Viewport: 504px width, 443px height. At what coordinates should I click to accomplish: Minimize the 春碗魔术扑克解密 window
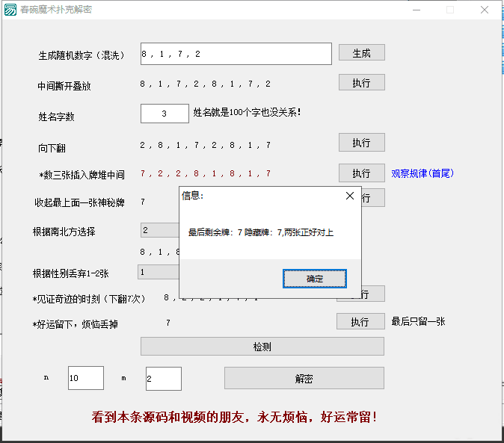click(x=416, y=10)
